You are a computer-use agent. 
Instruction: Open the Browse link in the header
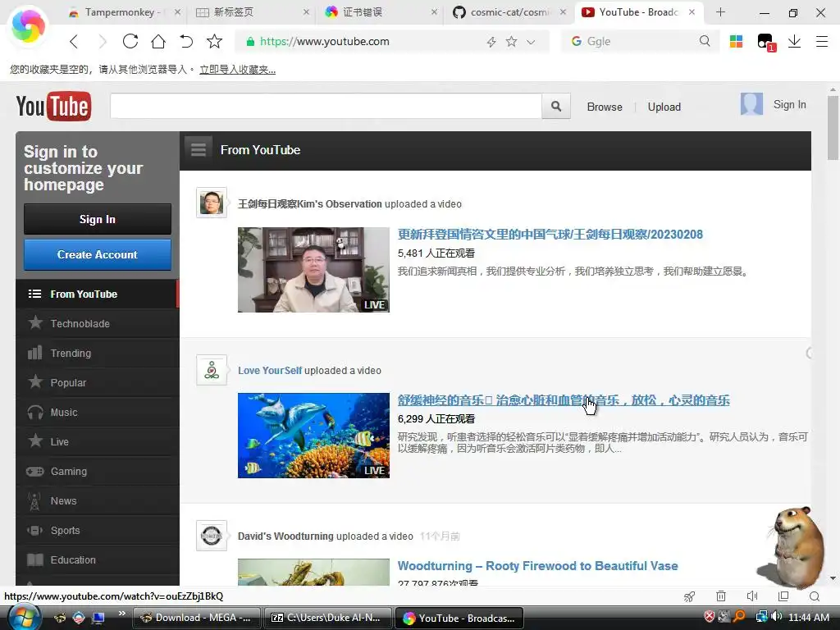coord(605,107)
